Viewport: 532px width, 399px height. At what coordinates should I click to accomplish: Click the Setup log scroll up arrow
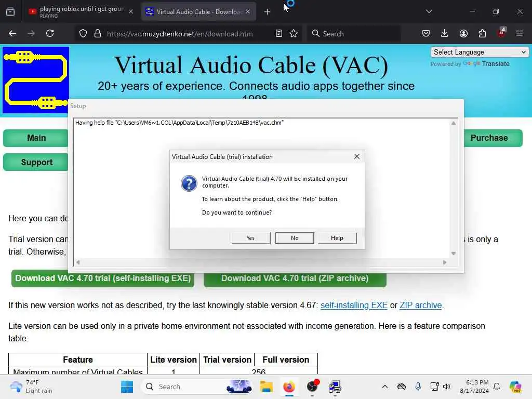click(453, 123)
